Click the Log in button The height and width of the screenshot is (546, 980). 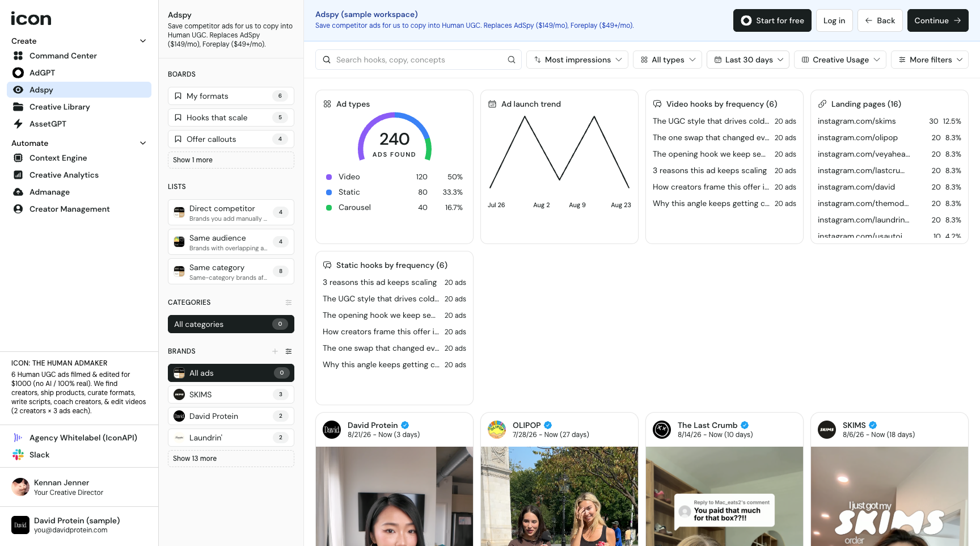click(834, 20)
